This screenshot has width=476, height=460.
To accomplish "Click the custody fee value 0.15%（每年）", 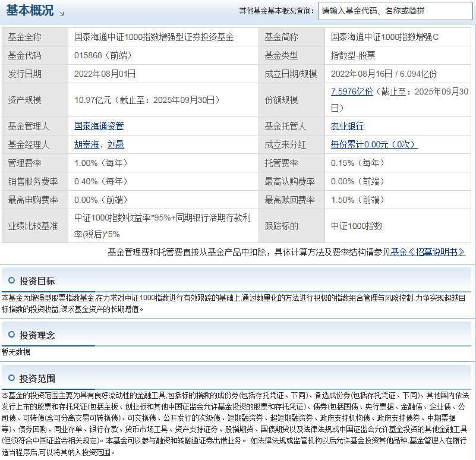I will [358, 163].
